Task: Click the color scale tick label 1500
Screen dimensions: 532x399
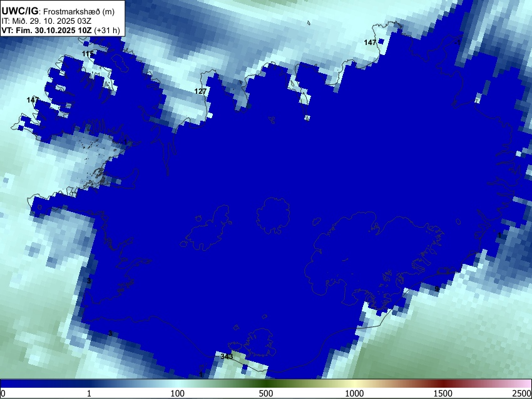Action: point(443,393)
